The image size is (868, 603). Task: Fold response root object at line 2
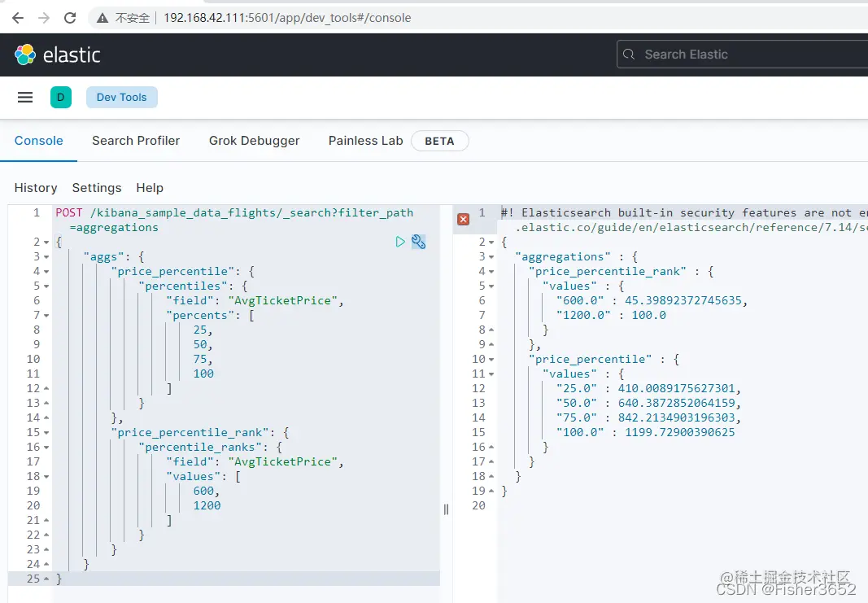coord(491,243)
